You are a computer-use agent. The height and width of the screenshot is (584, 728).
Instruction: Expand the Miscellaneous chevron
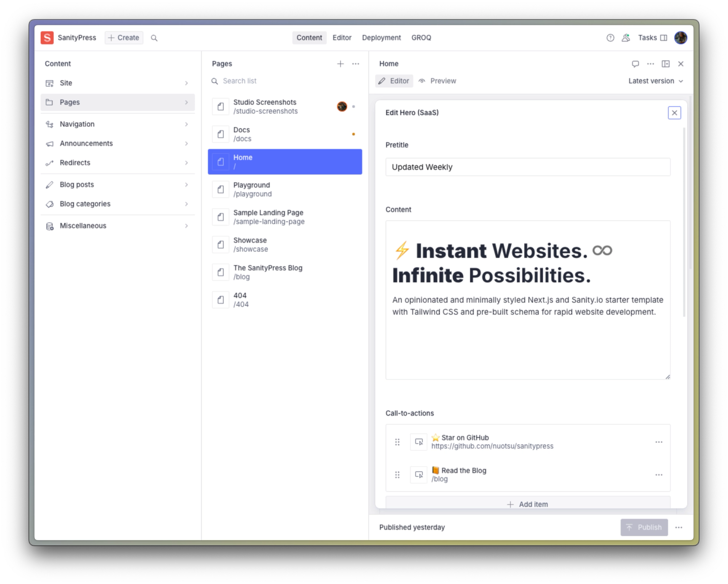[x=186, y=226]
